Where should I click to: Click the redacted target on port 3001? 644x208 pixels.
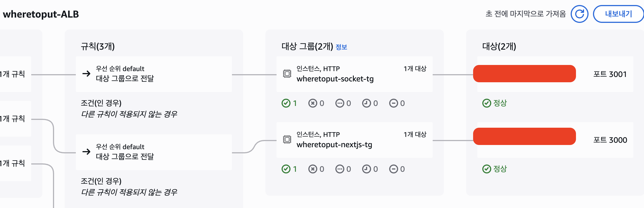click(524, 74)
